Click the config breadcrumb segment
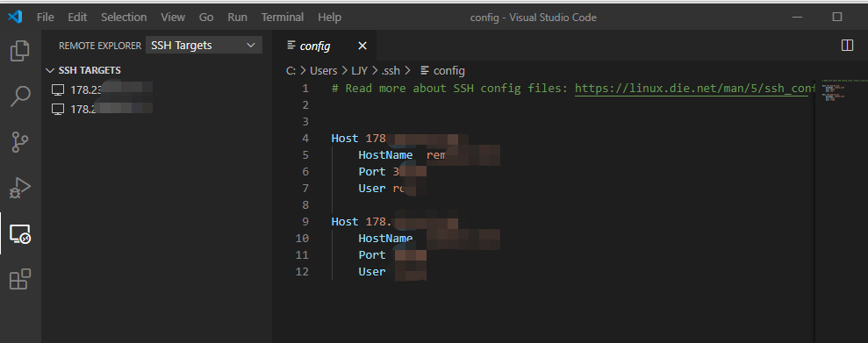868x343 pixels. point(449,70)
